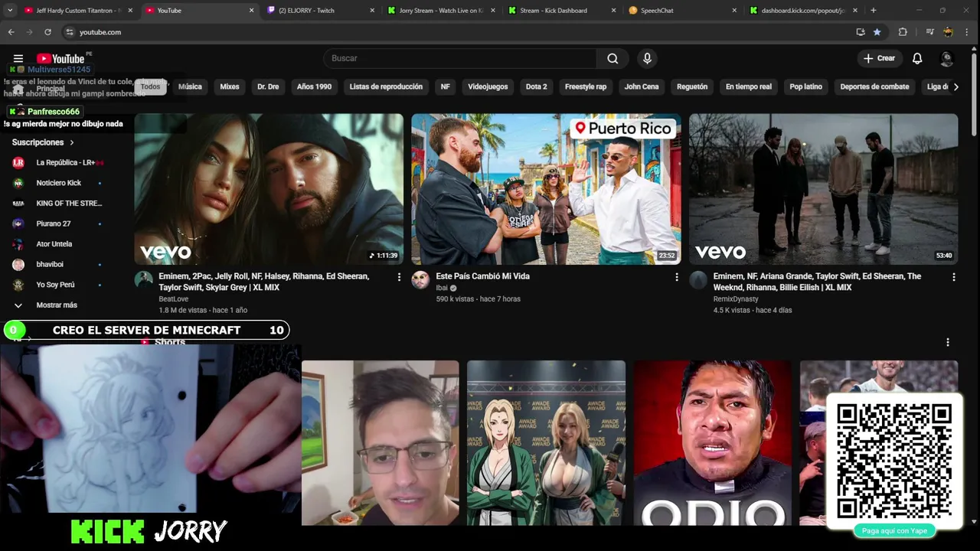Viewport: 980px width, 551px height.
Task: Click the YouTube Buscar search field
Action: [459, 58]
